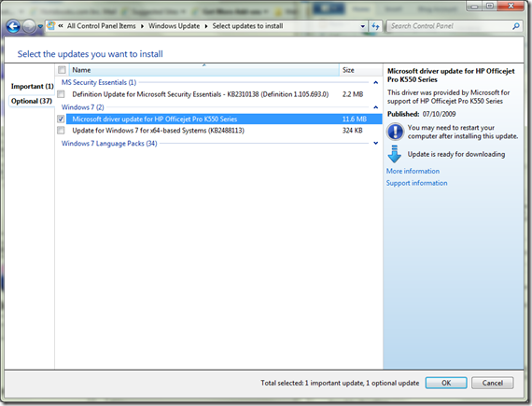
Task: Collapse the MS Security Essentials group
Action: pyautogui.click(x=375, y=82)
